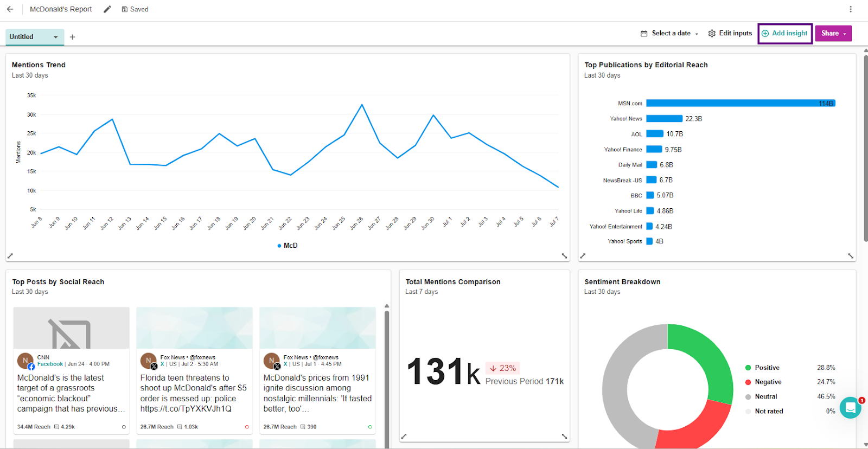Add a new tab with plus icon
Screen dimensions: 868x449
[72, 37]
